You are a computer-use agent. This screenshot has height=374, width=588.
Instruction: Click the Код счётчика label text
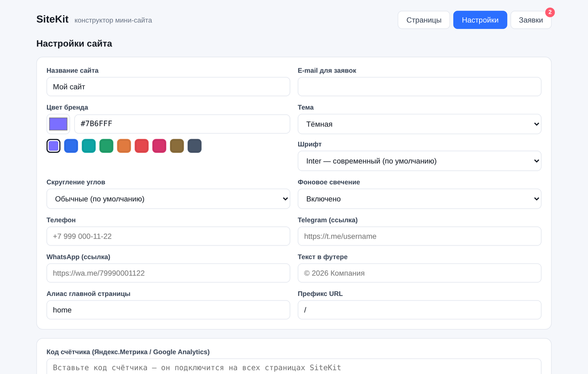tap(128, 352)
